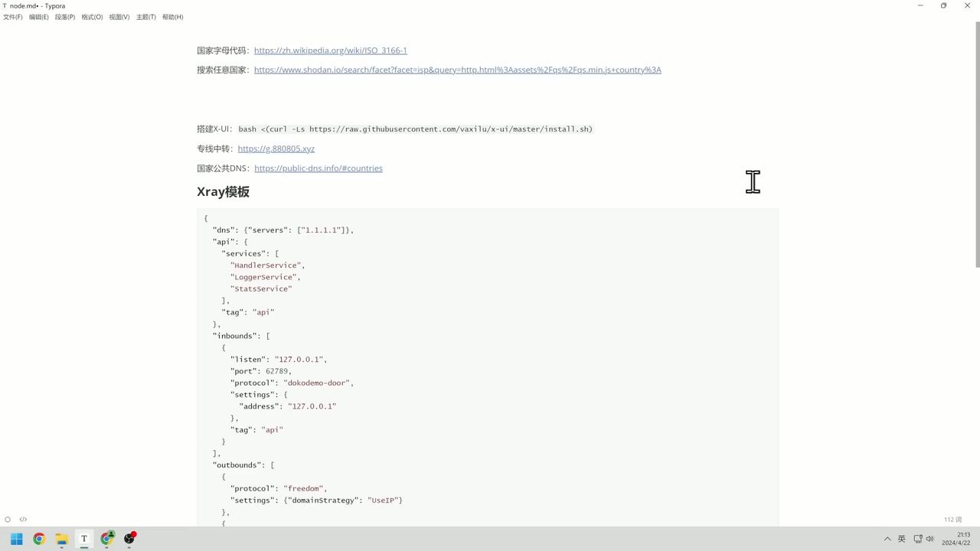Expand hidden system tray icons

(887, 539)
